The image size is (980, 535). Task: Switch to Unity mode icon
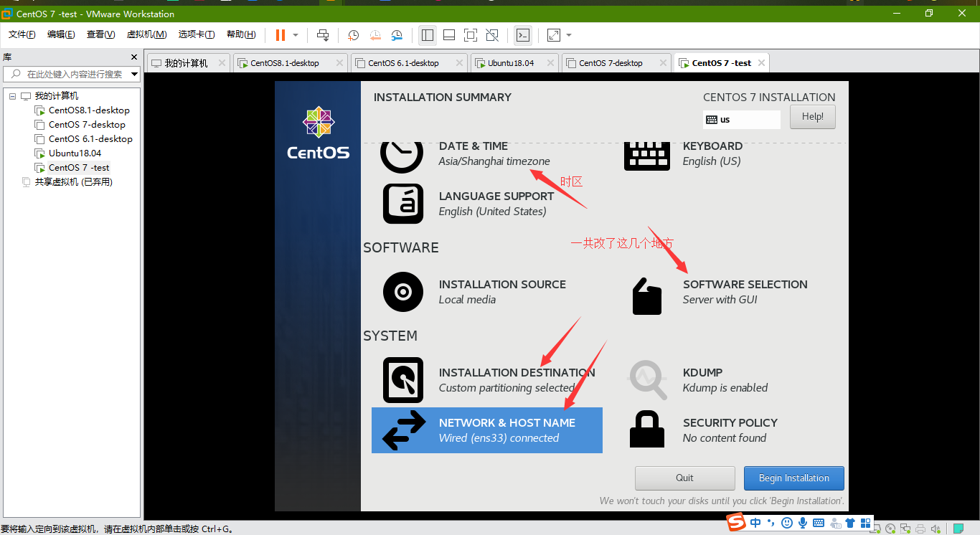point(492,35)
